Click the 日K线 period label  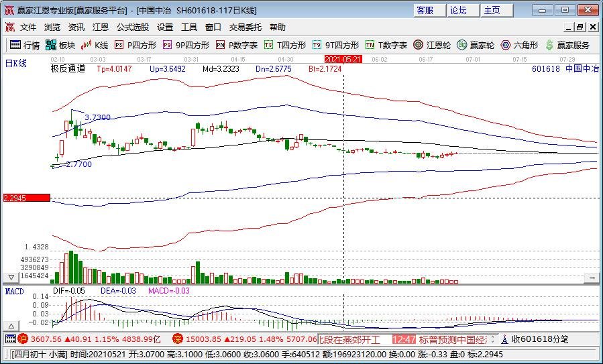[16, 64]
